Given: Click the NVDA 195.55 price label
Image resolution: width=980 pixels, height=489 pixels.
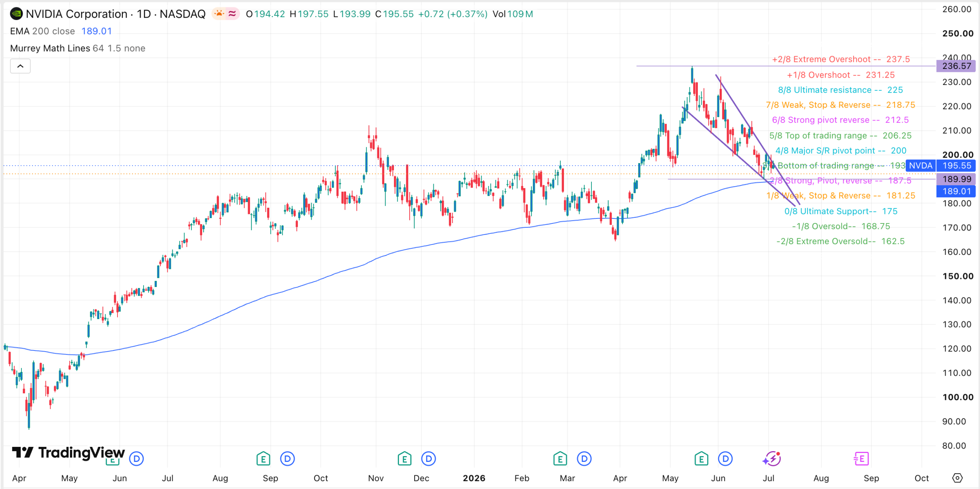Looking at the screenshot, I should click(940, 166).
